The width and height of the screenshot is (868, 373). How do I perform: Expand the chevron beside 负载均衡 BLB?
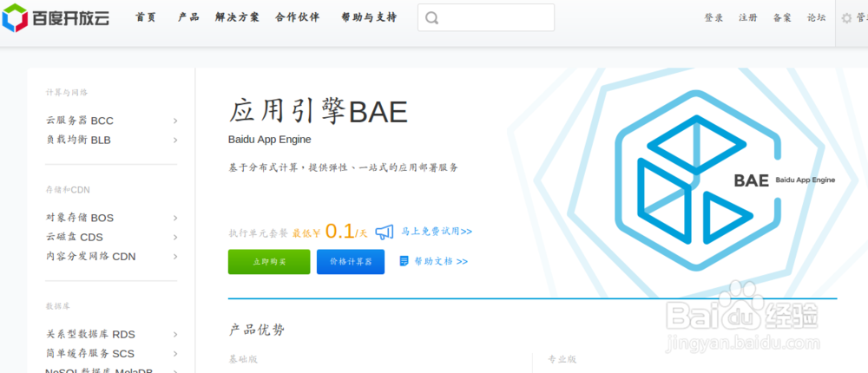pos(175,140)
